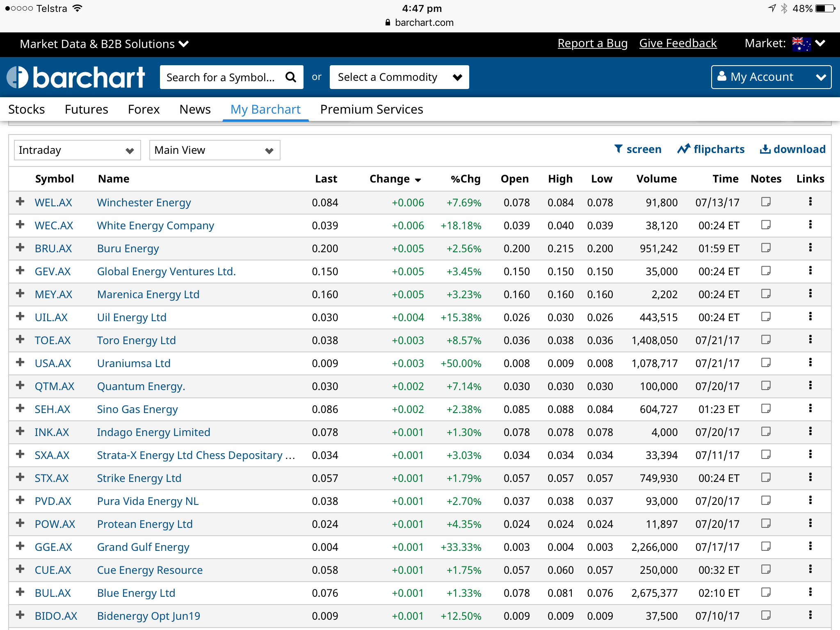The image size is (840, 630).
Task: Click the Report a Bug link
Action: (593, 43)
